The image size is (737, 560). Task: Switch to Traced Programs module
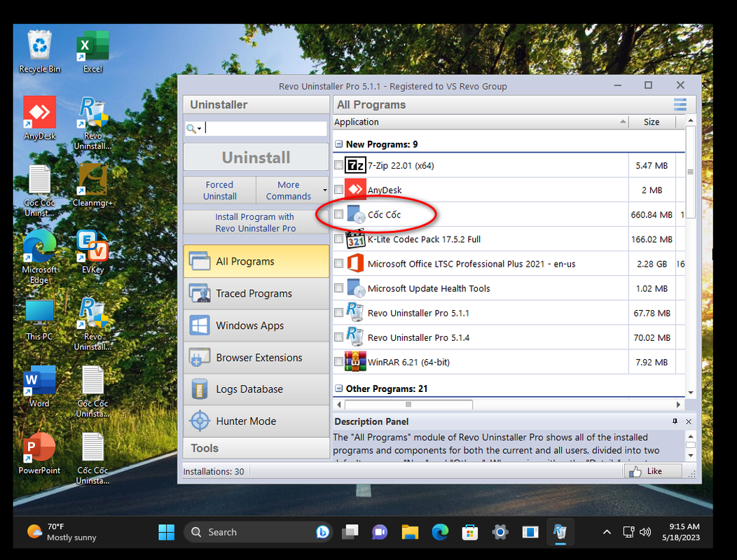256,293
